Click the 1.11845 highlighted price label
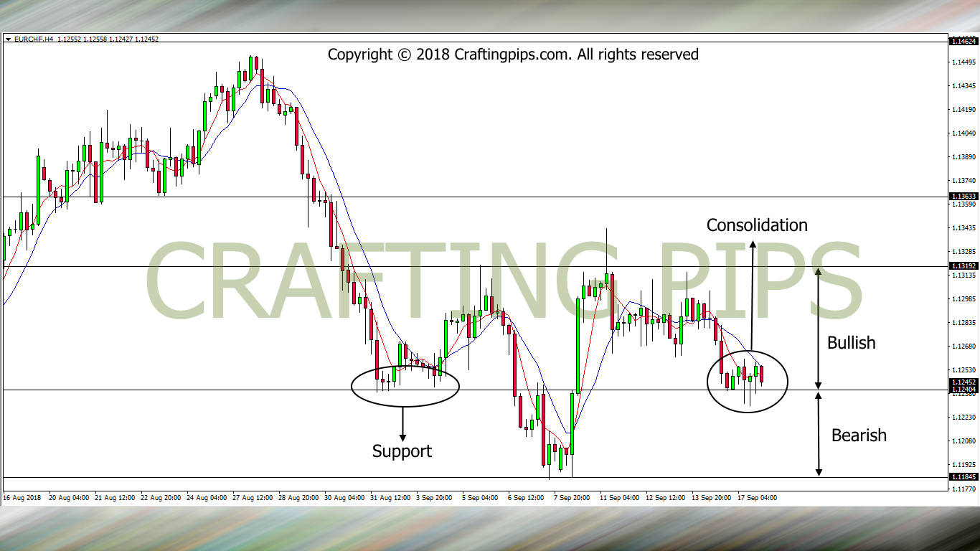 [962, 477]
